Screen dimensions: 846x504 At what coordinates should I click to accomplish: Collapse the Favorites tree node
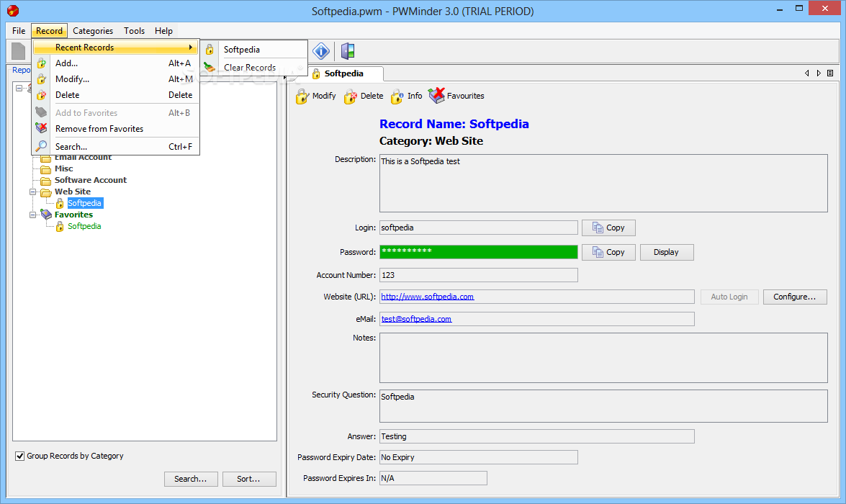(x=33, y=215)
